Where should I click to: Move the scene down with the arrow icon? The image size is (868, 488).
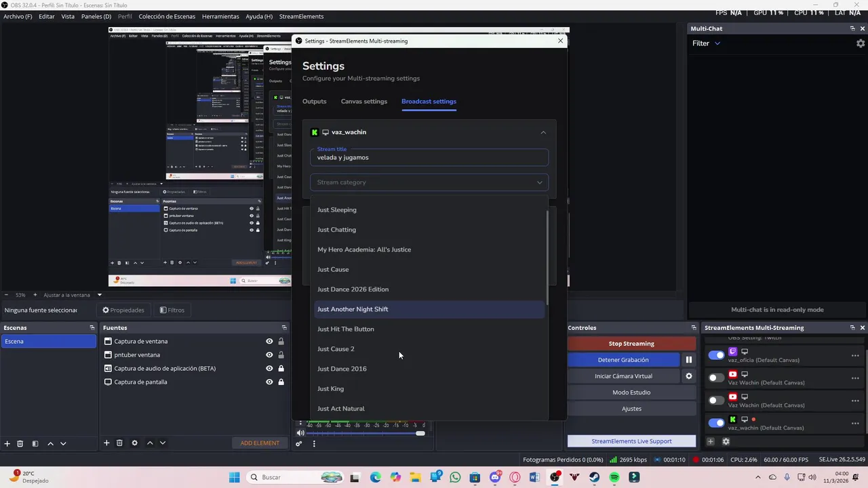(63, 443)
